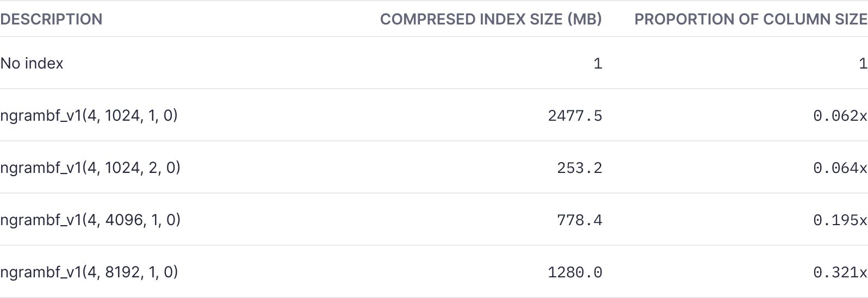
Task: Click the 0.062x proportion value
Action: pyautogui.click(x=840, y=116)
